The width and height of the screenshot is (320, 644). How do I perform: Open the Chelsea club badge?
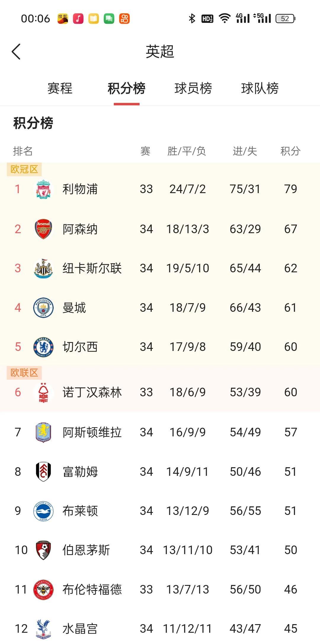44,347
